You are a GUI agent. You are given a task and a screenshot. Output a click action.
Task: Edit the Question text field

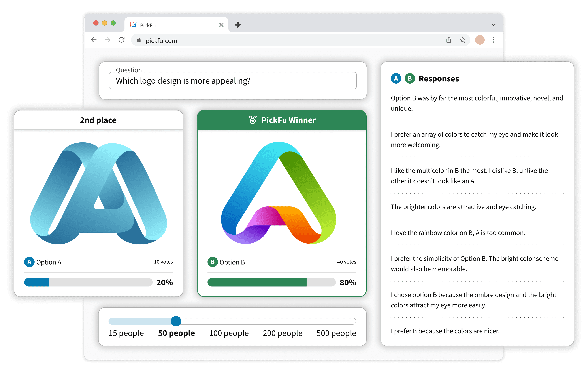pyautogui.click(x=233, y=81)
